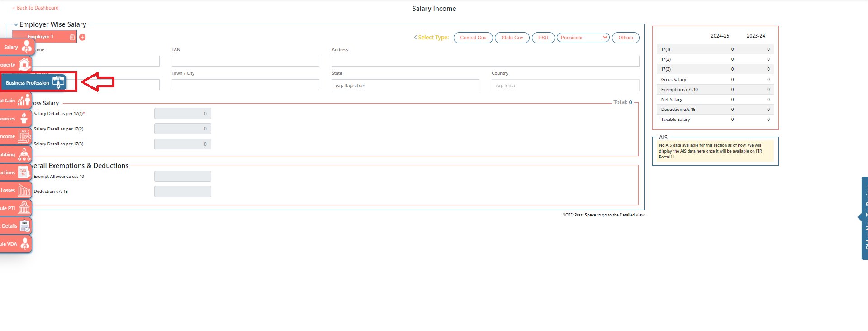Select the Press Space note text

pos(603,215)
